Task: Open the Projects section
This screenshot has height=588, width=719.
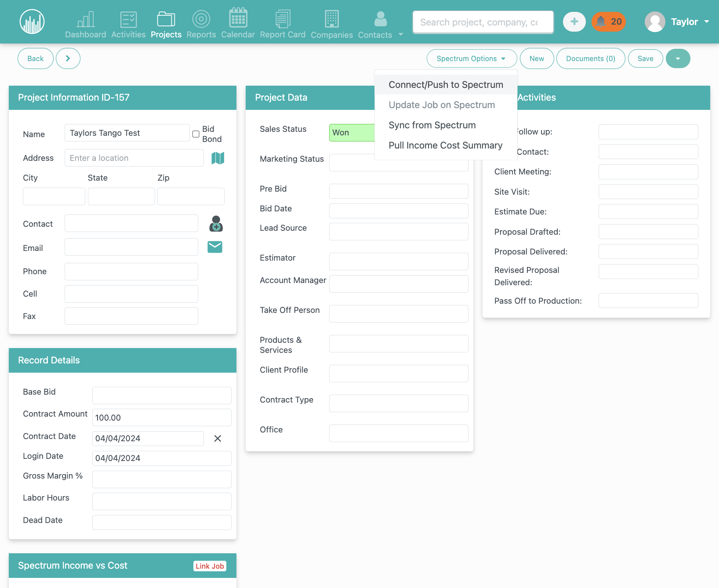Action: point(166,25)
